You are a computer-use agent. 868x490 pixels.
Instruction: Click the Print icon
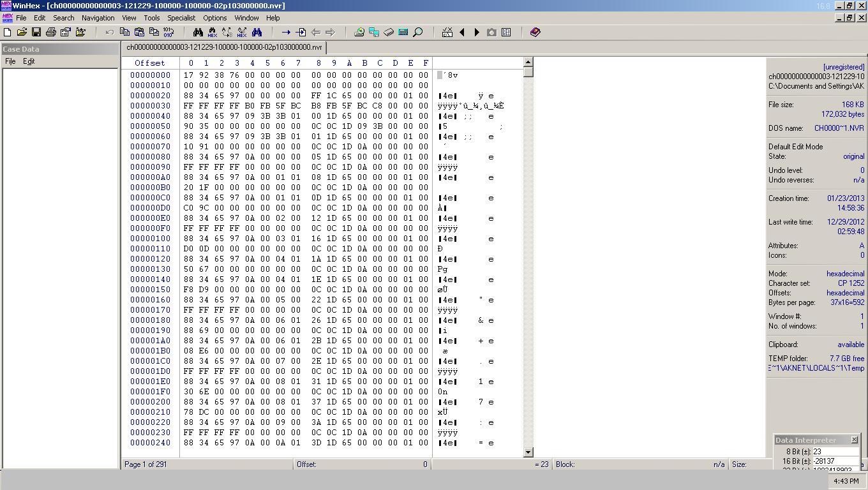pyautogui.click(x=51, y=32)
